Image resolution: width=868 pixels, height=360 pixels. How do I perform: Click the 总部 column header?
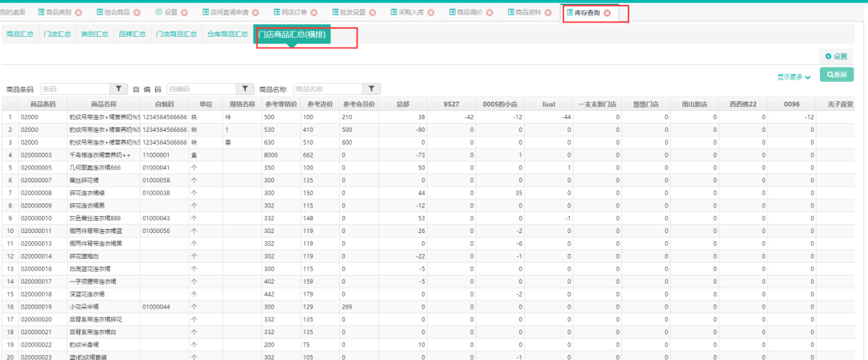(403, 104)
